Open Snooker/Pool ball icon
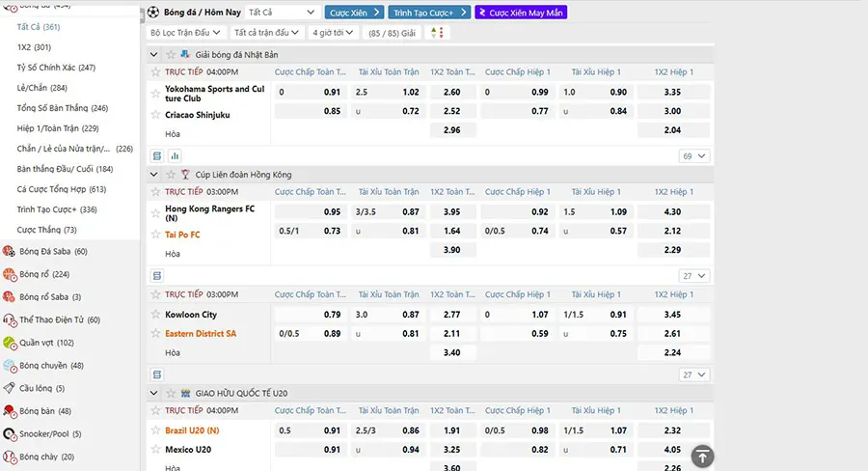 coord(10,434)
